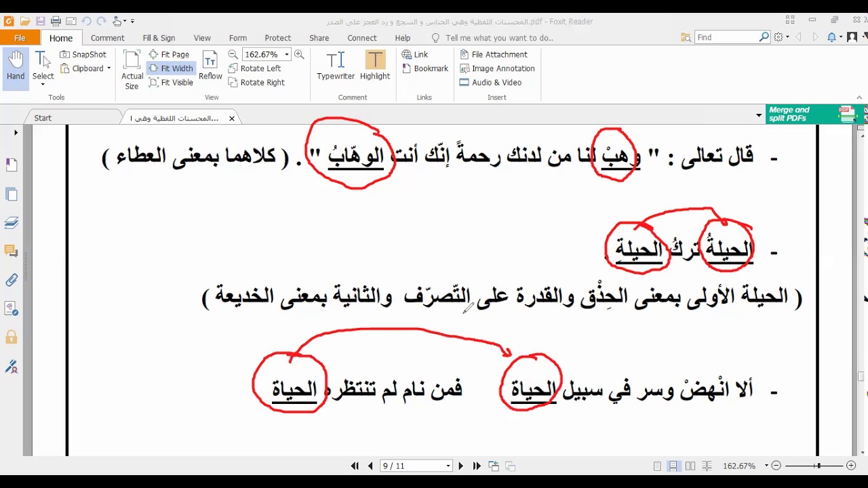The height and width of the screenshot is (488, 868).
Task: Click the ribbon zoom in magnifier
Action: pos(299,54)
